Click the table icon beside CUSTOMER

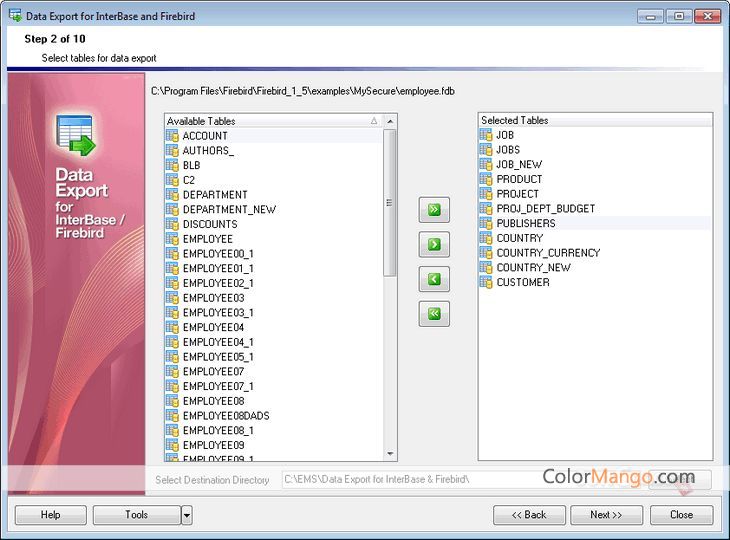coord(486,283)
